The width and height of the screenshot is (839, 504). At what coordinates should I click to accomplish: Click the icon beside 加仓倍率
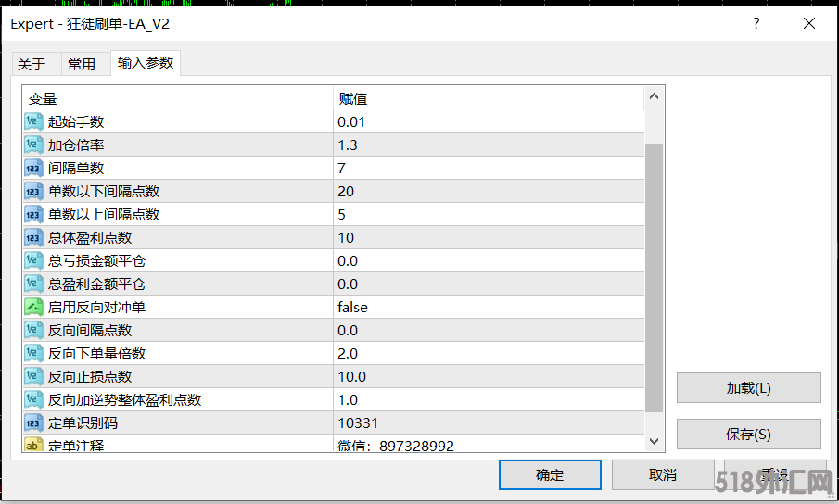pos(33,145)
